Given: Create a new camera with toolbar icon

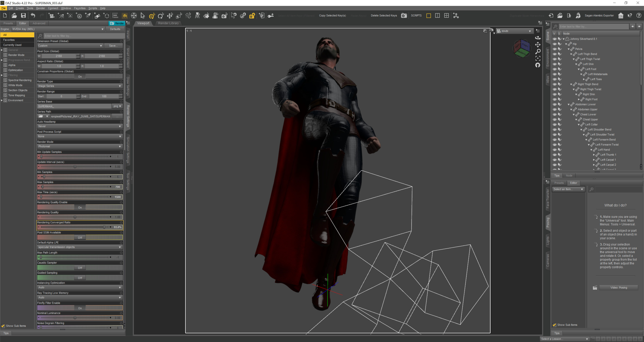Looking at the screenshot, I should tap(51, 15).
